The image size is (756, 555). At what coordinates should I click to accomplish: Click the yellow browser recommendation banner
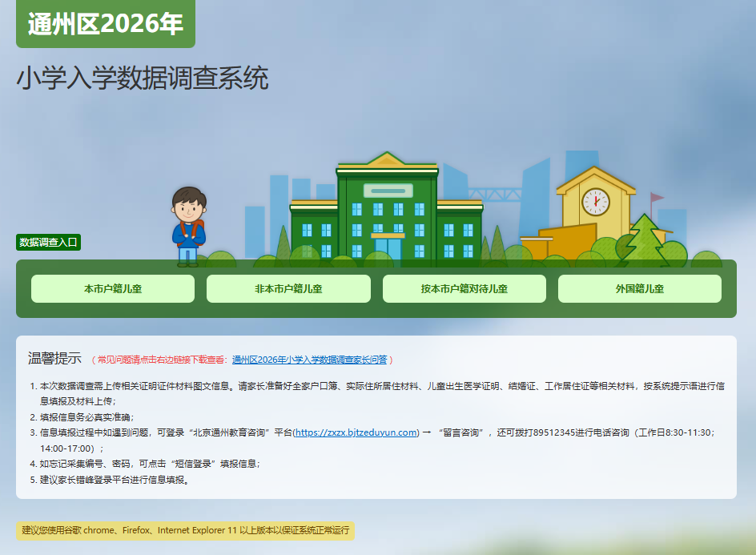click(186, 531)
